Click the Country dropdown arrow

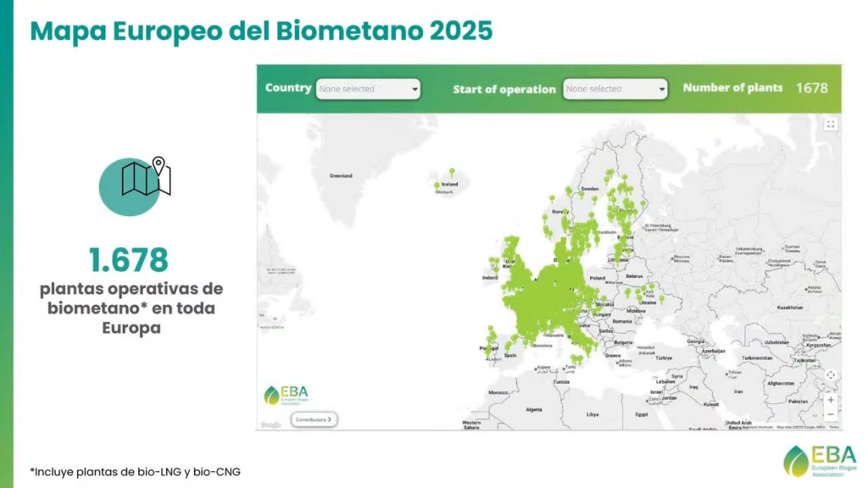click(415, 89)
